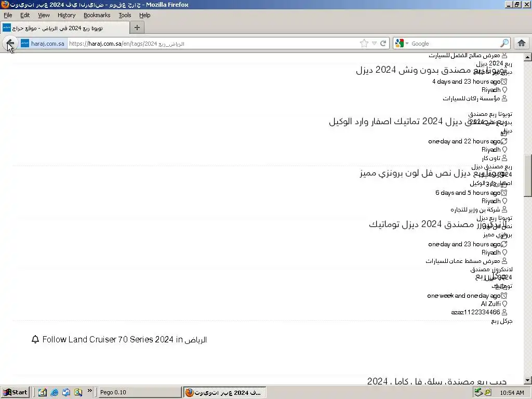Viewport: 532px width, 399px height.
Task: Open the Help menu
Action: (145, 15)
